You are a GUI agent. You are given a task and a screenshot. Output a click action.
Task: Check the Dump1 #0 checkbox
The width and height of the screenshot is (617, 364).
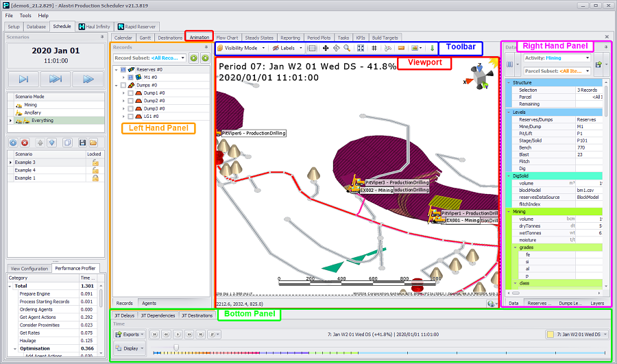(x=130, y=93)
